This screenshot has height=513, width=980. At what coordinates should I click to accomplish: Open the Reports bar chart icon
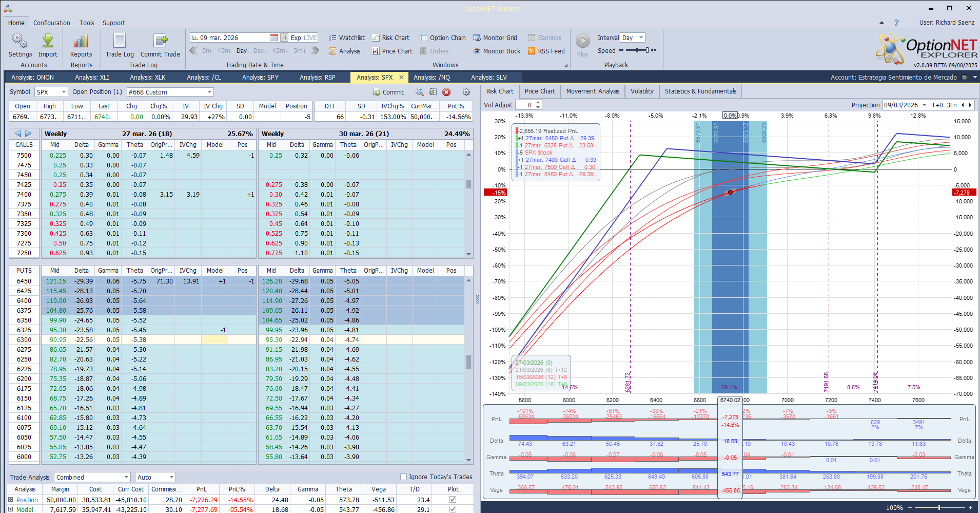click(x=81, y=45)
